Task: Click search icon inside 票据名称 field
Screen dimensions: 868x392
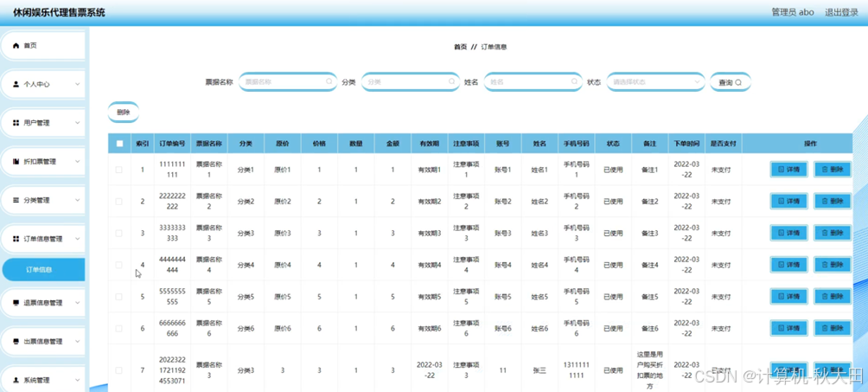Action: click(329, 81)
